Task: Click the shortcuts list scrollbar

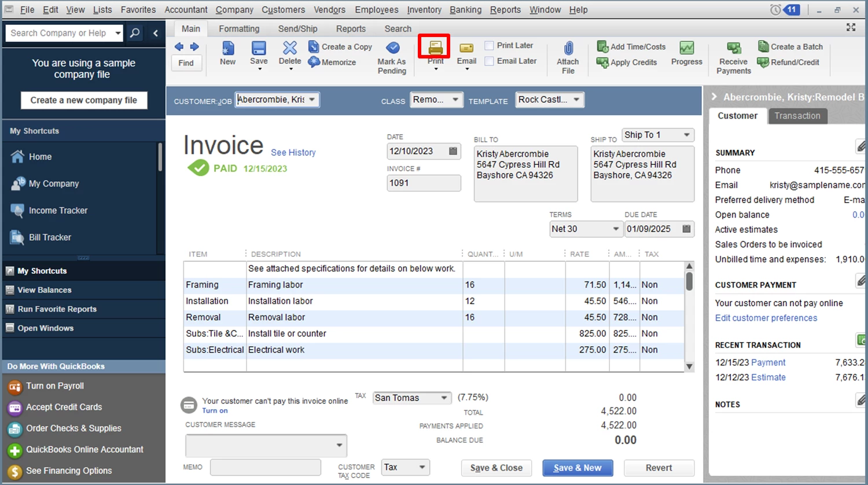Action: pyautogui.click(x=160, y=156)
